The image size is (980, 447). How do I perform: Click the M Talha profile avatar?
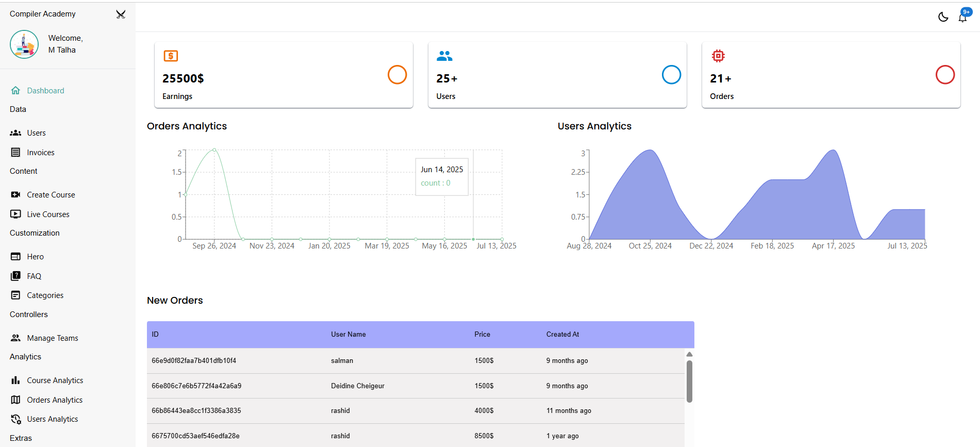pos(24,44)
